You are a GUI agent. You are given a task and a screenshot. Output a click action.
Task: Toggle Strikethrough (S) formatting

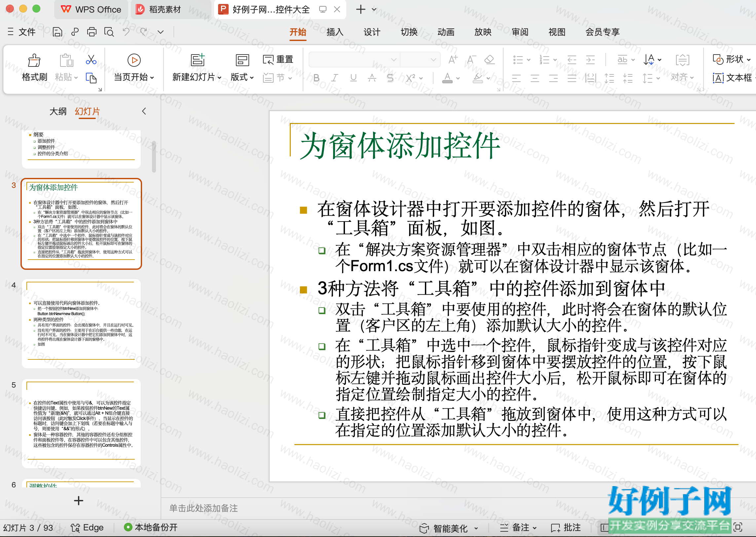[x=390, y=78]
